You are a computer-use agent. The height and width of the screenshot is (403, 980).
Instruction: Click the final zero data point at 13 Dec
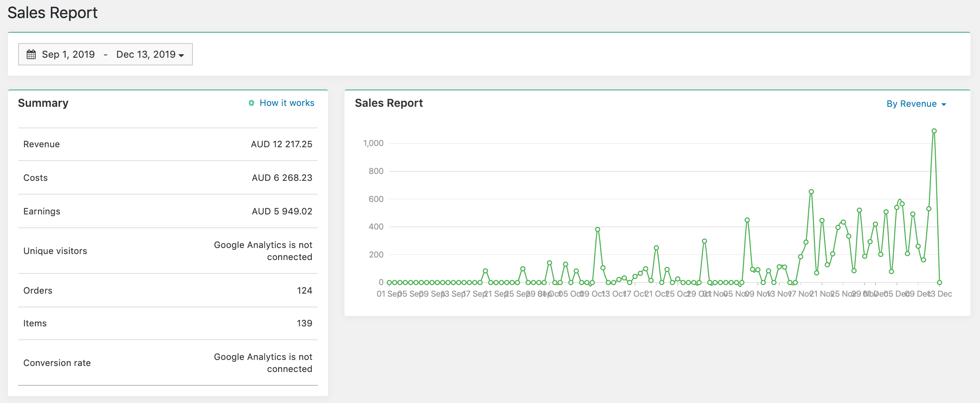940,282
